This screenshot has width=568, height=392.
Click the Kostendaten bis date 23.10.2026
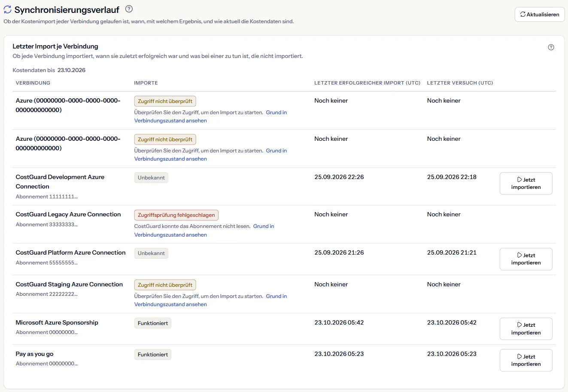[71, 70]
